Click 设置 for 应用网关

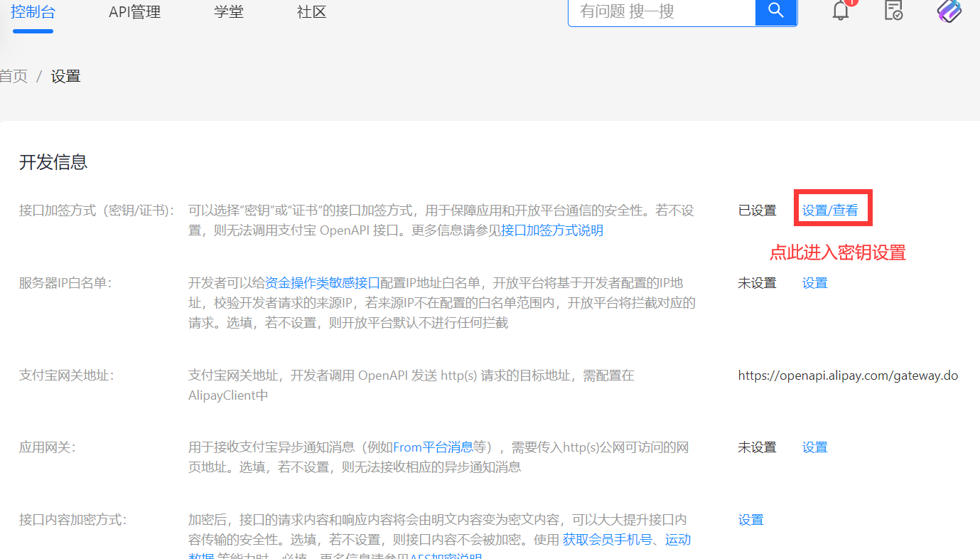[814, 447]
